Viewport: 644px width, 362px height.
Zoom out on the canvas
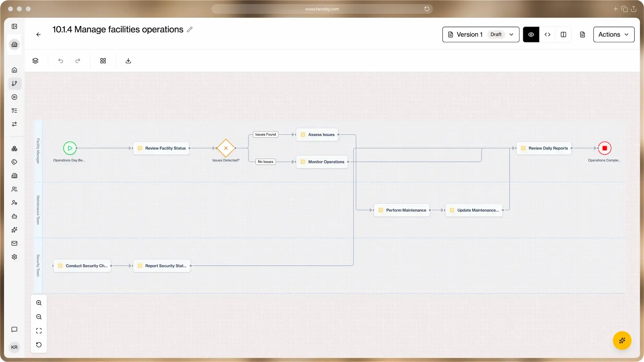(x=39, y=317)
